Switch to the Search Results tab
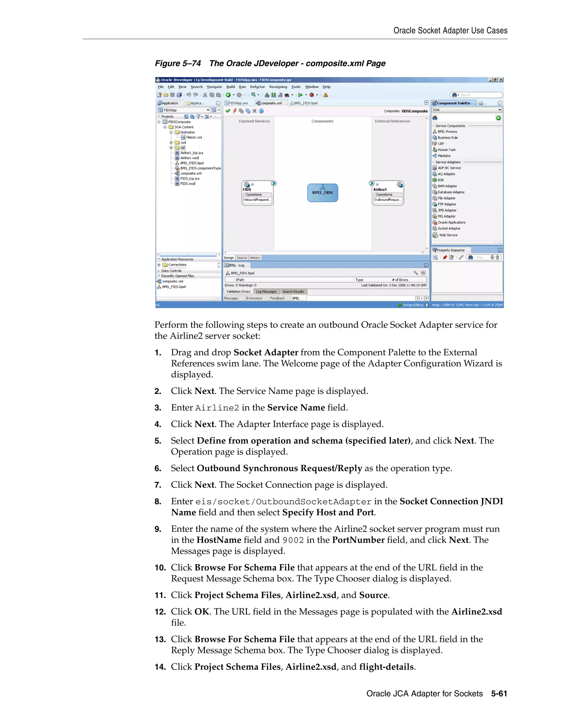The height and width of the screenshot is (728, 563). pos(293,292)
